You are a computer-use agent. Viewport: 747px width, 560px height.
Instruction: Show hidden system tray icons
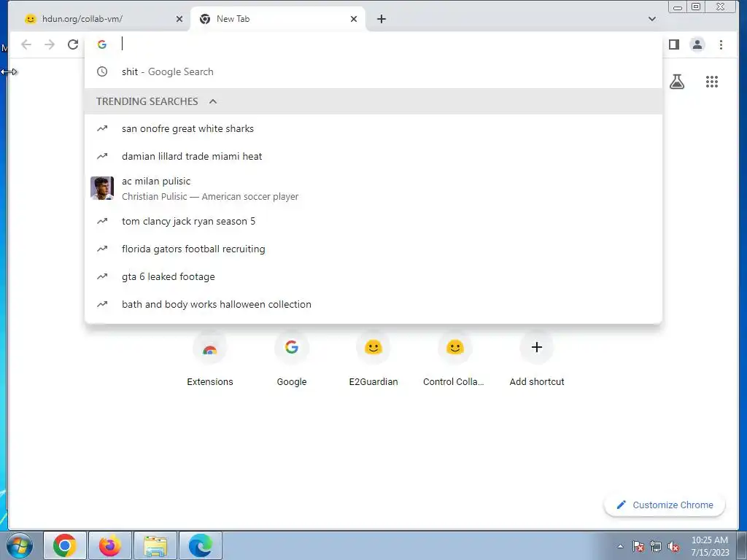tap(620, 546)
